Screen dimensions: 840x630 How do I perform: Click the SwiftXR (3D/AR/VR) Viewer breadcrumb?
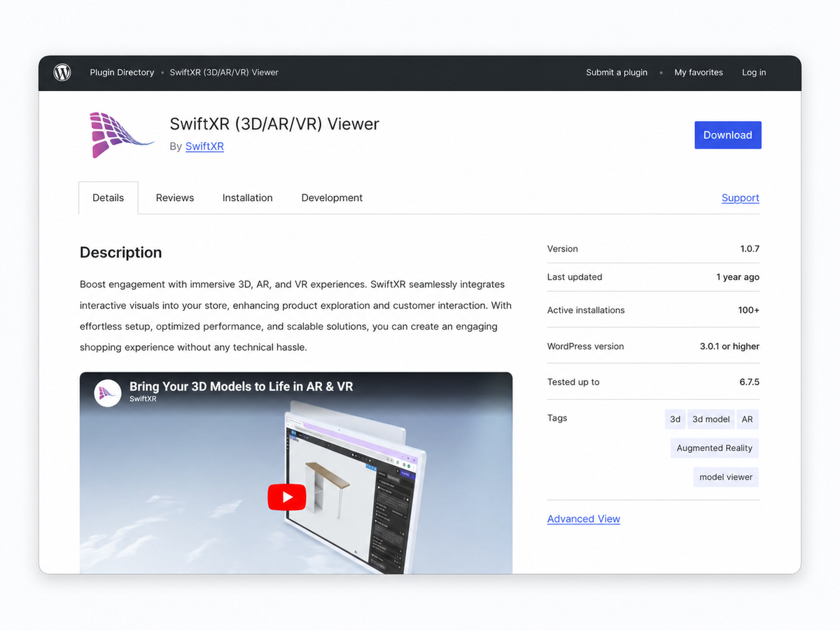coord(224,72)
